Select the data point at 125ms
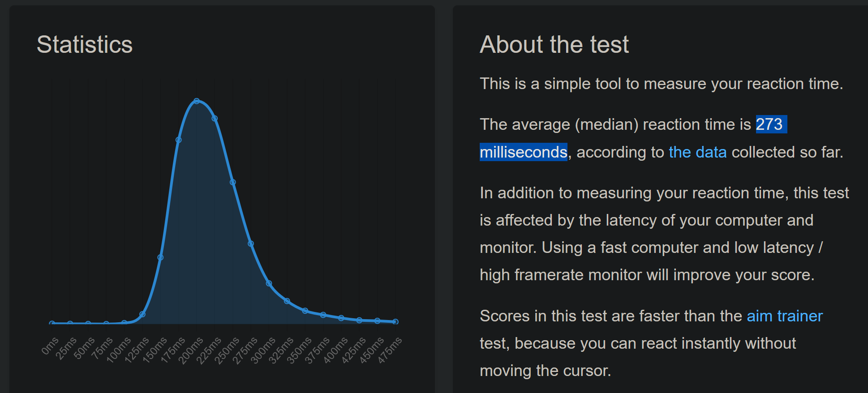Viewport: 868px width, 393px height. [x=142, y=314]
